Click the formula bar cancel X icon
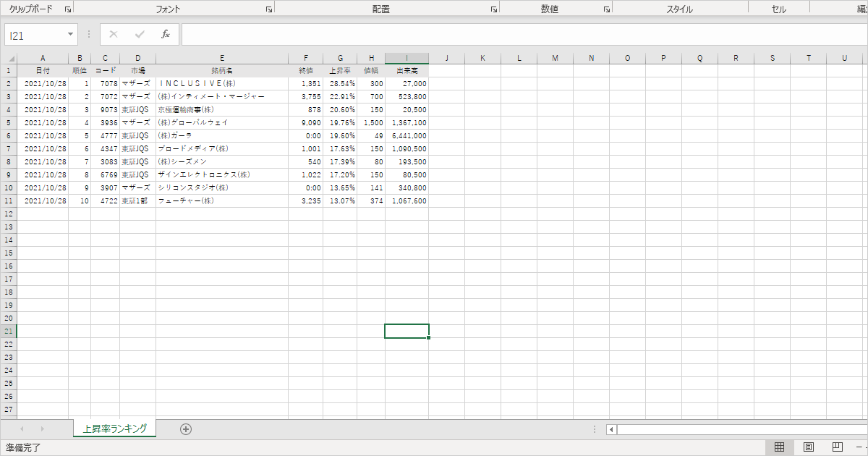This screenshot has width=868, height=456. (x=114, y=34)
